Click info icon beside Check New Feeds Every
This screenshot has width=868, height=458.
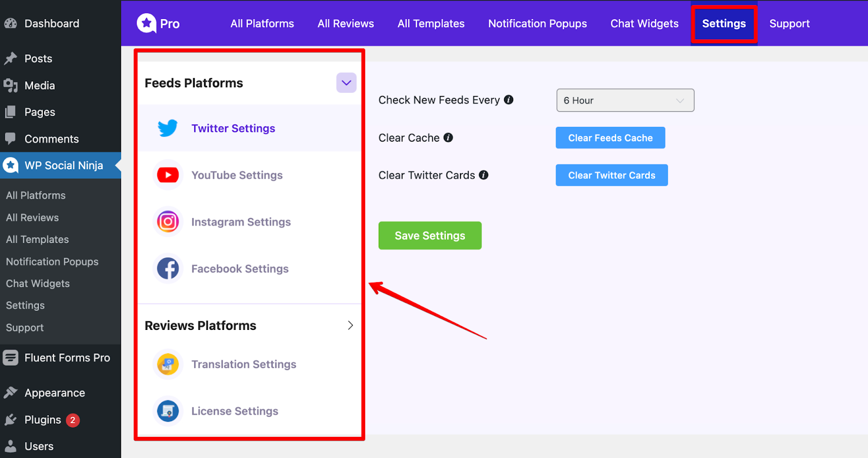tap(508, 100)
